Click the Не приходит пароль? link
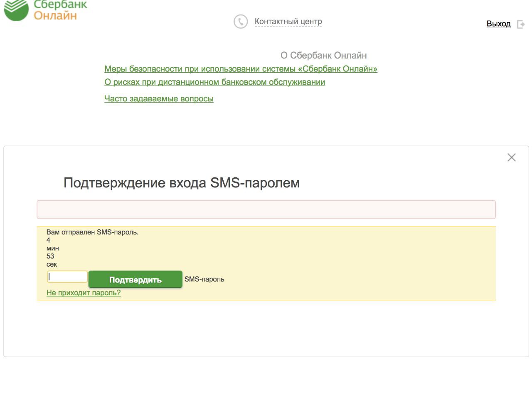Screen dimensions: 532x395 point(84,293)
